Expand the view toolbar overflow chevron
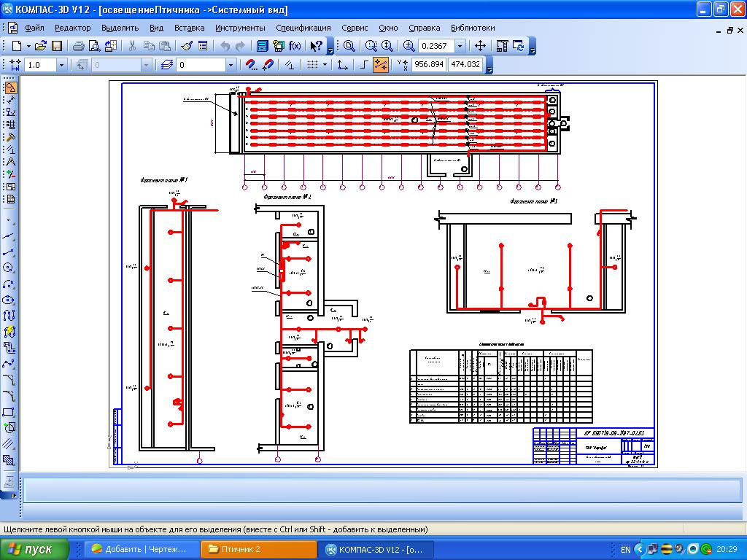The width and height of the screenshot is (747, 560). [532, 46]
